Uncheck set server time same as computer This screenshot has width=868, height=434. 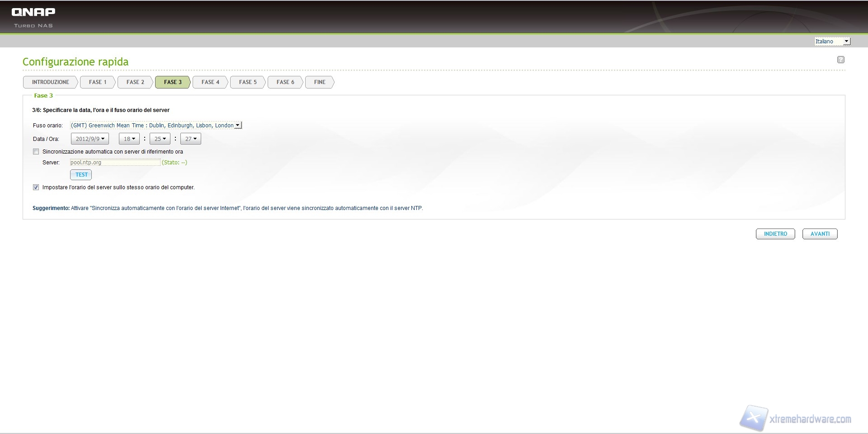(x=36, y=187)
